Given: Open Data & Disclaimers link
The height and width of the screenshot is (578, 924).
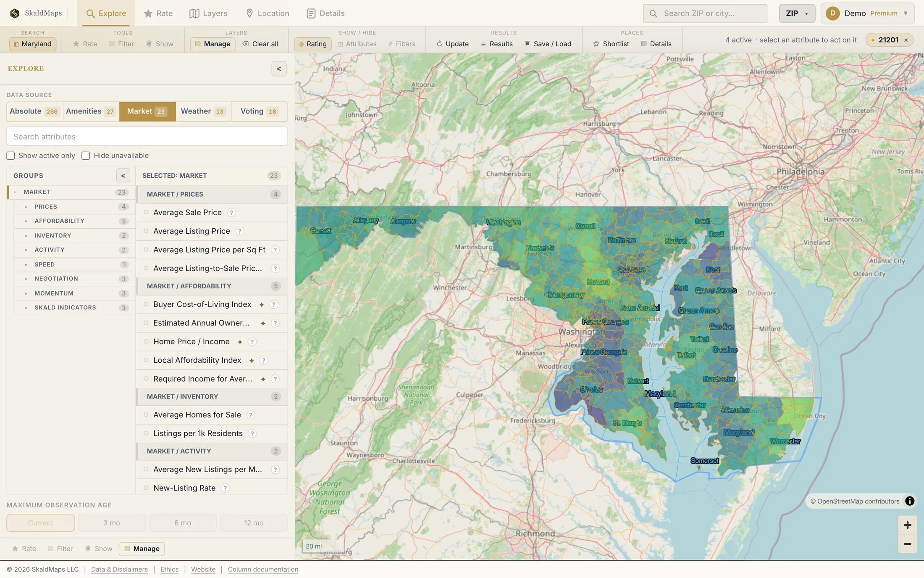Looking at the screenshot, I should click(119, 570).
